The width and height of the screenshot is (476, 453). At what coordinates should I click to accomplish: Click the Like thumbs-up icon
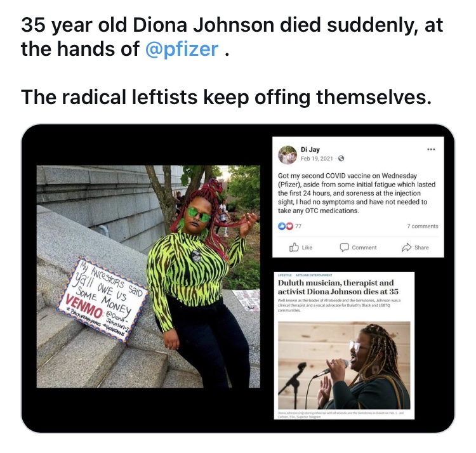pyautogui.click(x=294, y=247)
